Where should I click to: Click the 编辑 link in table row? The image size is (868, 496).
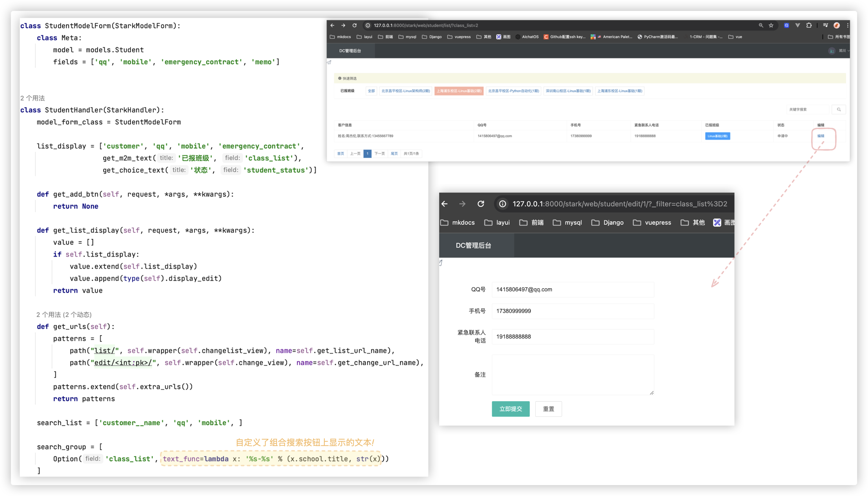[x=820, y=136]
